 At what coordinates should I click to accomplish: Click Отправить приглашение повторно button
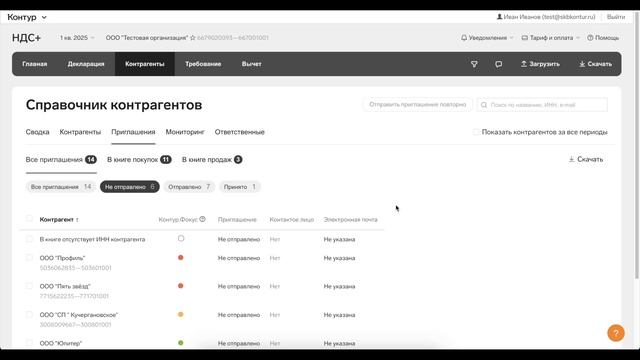click(x=418, y=104)
